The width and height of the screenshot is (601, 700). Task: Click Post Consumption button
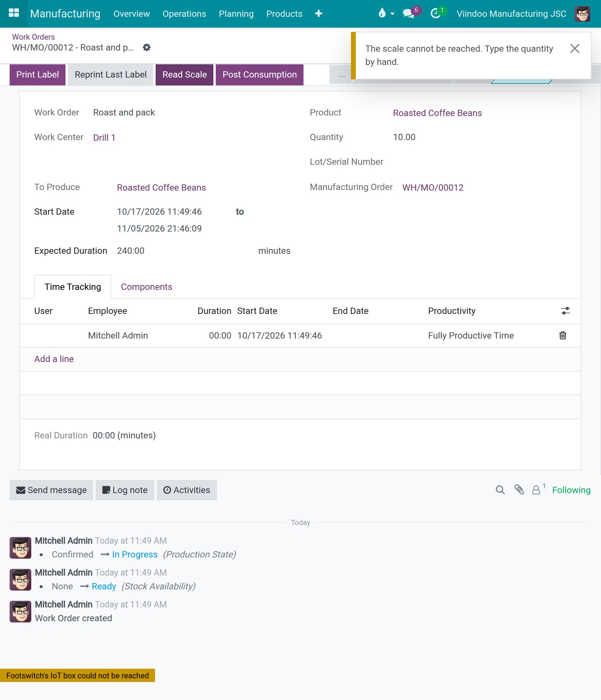[x=259, y=75]
